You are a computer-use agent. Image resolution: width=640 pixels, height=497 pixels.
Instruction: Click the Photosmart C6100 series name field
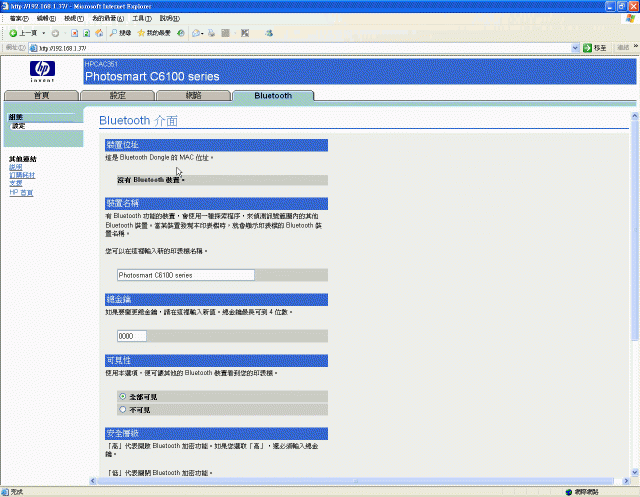pos(186,275)
